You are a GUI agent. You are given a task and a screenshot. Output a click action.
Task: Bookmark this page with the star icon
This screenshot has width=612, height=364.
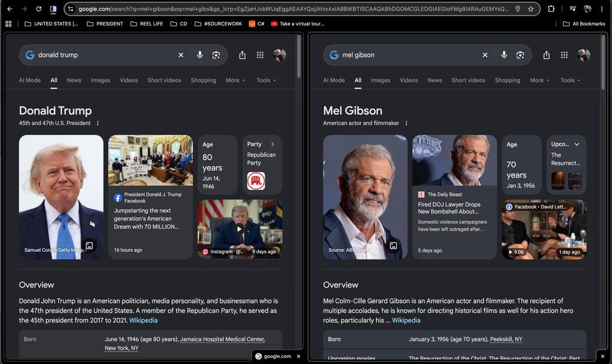(531, 8)
